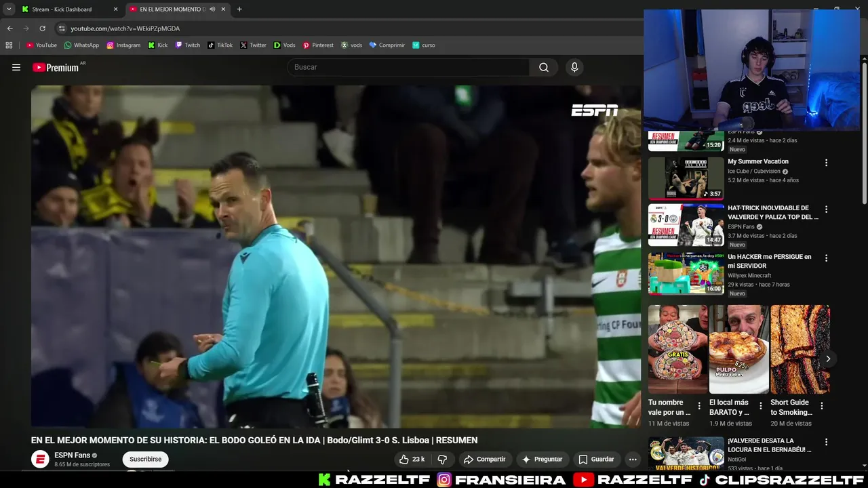
Task: Open the WhatsApp bookmark
Action: (x=81, y=45)
